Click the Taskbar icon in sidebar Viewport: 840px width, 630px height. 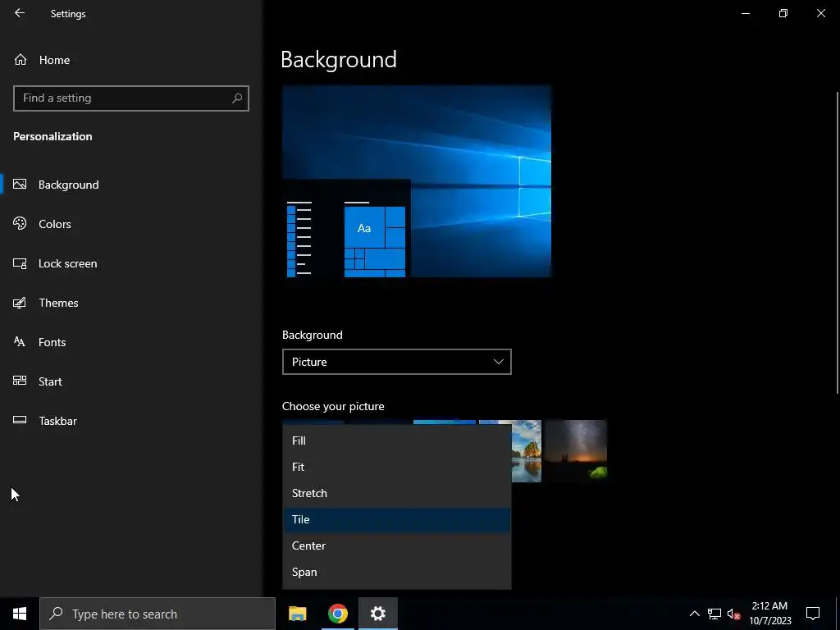tap(20, 420)
